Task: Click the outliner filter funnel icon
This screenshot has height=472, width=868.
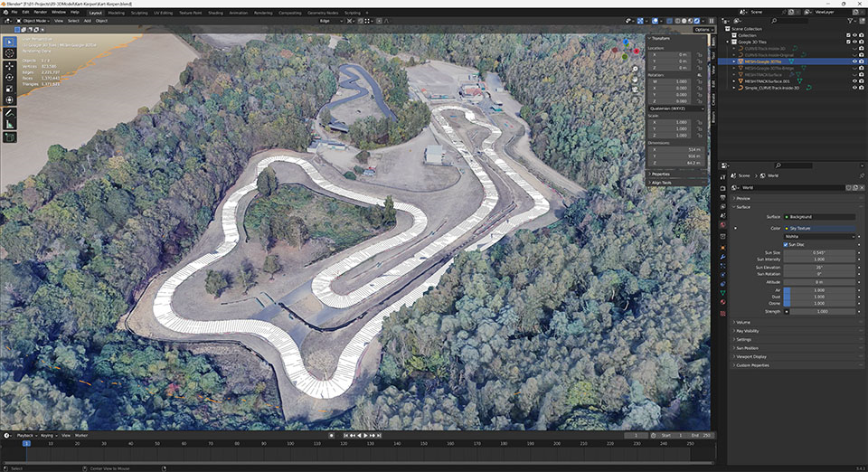Action: [x=850, y=21]
